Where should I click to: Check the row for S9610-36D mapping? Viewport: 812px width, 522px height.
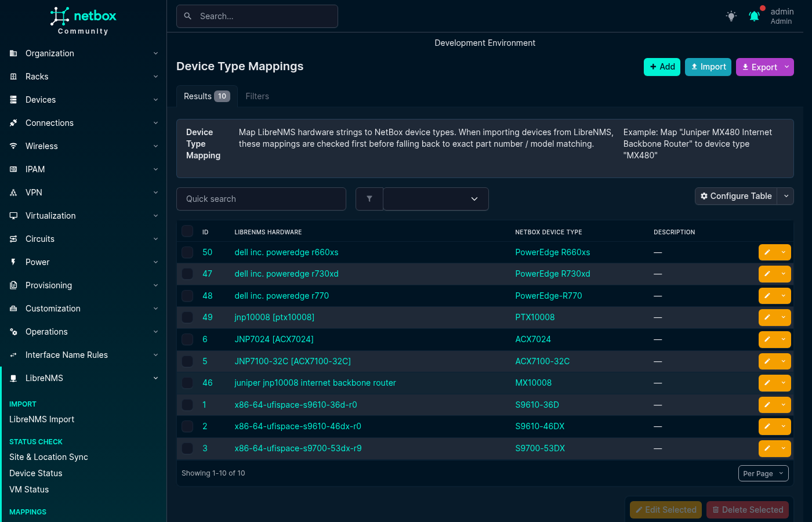[x=187, y=405]
